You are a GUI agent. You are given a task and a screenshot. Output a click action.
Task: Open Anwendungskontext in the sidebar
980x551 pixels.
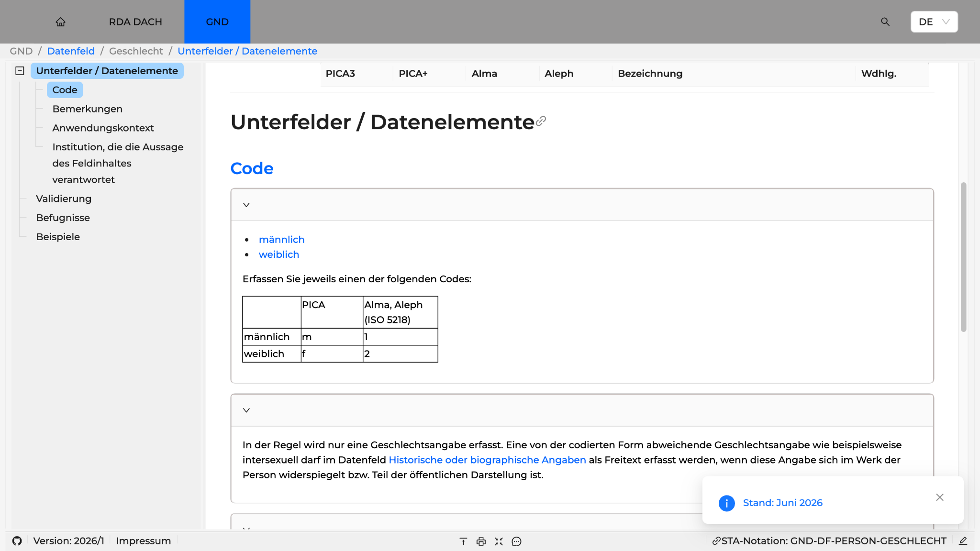pyautogui.click(x=103, y=128)
